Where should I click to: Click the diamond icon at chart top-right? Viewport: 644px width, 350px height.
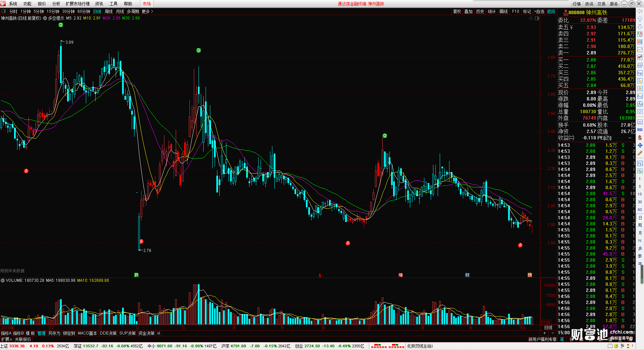(531, 18)
